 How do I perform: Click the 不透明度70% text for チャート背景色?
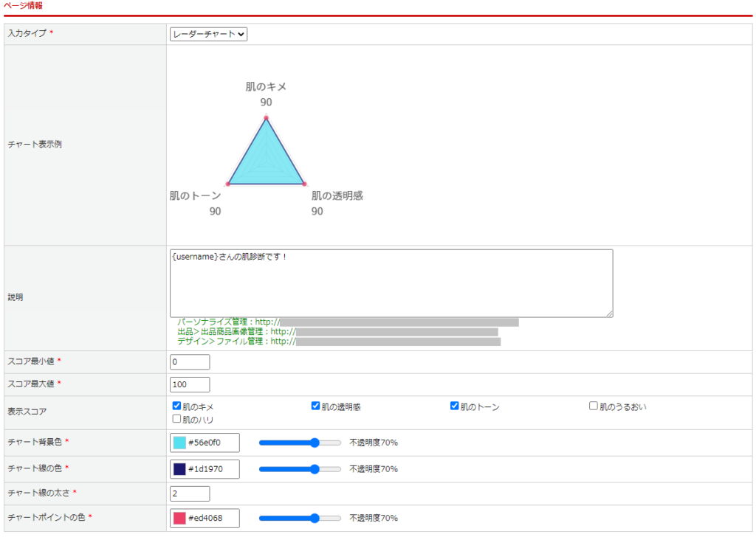pyautogui.click(x=374, y=443)
